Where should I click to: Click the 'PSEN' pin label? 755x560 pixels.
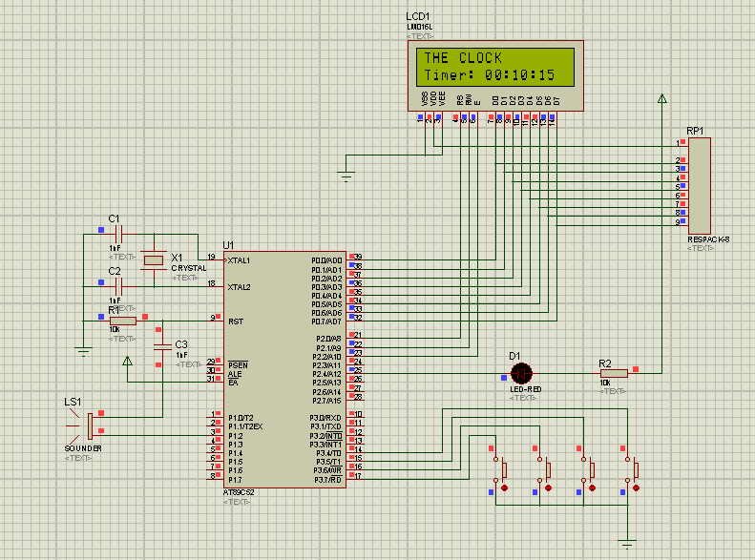(x=238, y=365)
